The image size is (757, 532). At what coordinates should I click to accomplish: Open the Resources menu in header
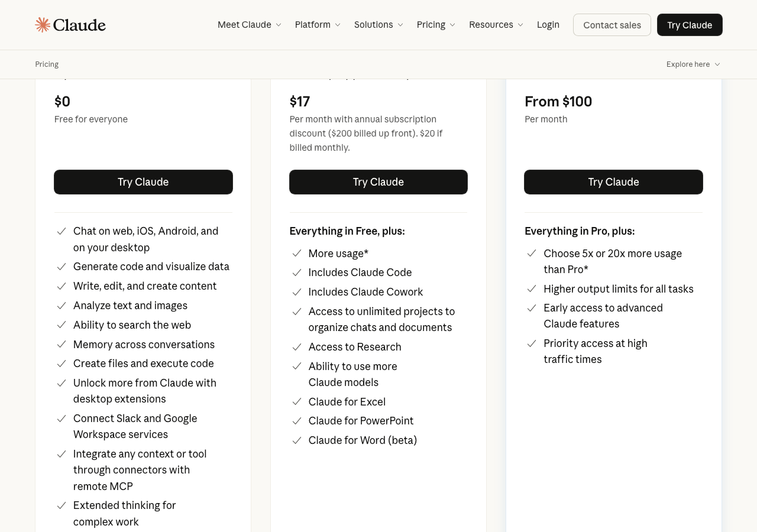[x=496, y=25]
